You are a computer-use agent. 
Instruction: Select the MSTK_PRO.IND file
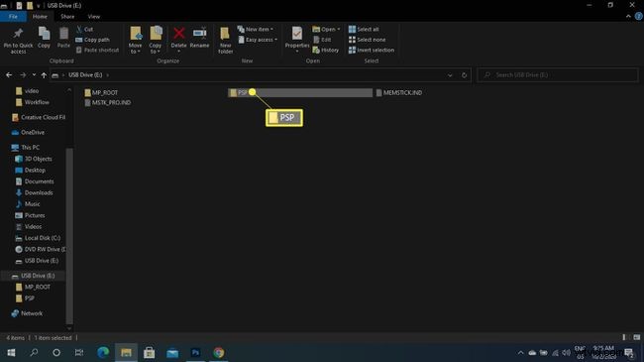pyautogui.click(x=108, y=102)
